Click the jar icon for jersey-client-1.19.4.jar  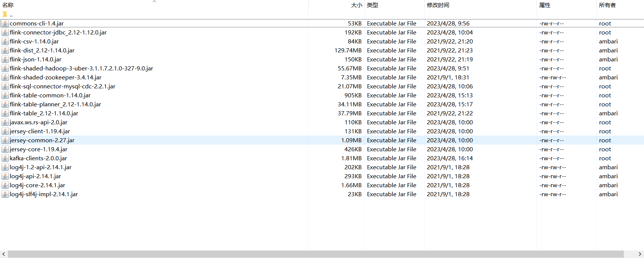[x=5, y=131]
